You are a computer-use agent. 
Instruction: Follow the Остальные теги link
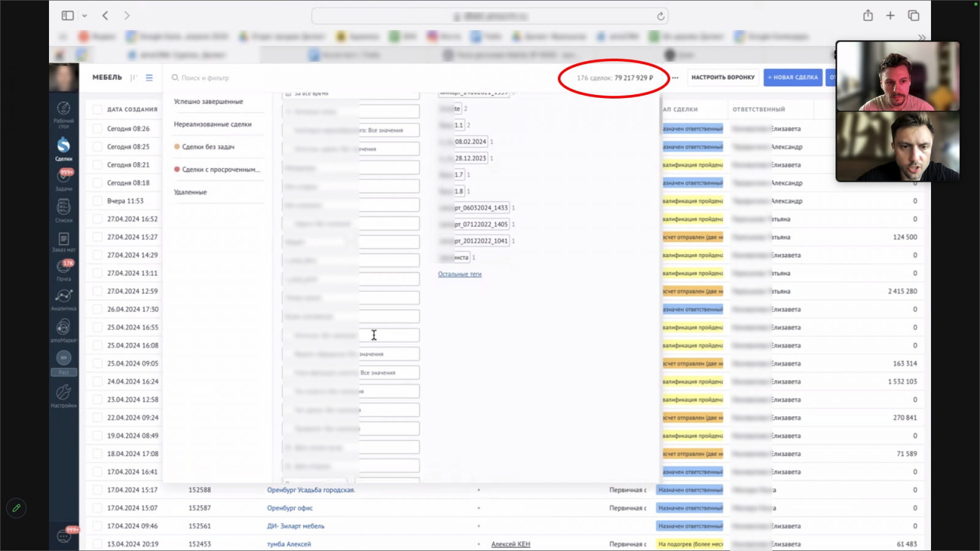[459, 274]
